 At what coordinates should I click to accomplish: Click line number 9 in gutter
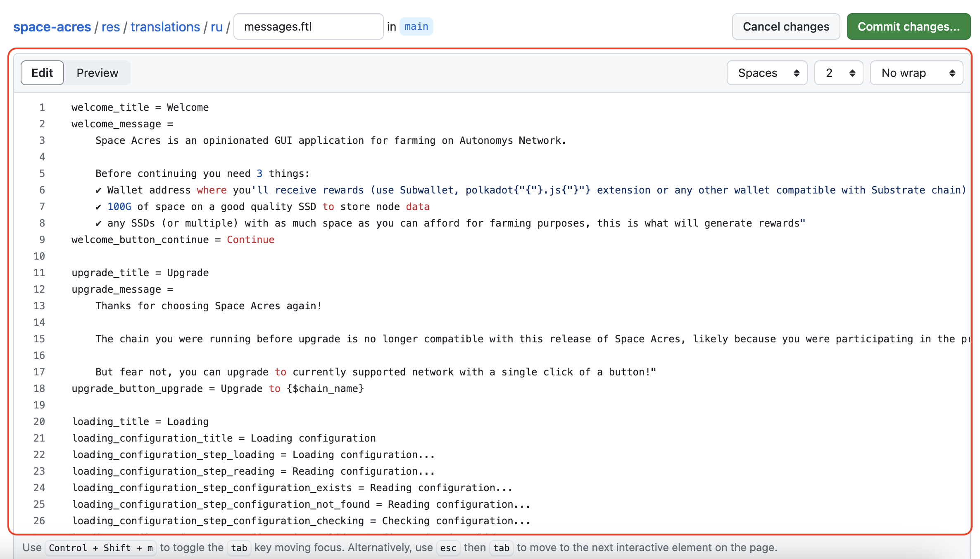[42, 240]
